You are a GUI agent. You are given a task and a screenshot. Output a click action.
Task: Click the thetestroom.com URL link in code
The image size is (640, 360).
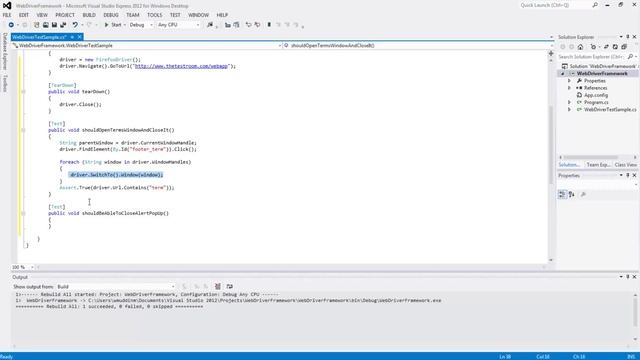coord(181,66)
